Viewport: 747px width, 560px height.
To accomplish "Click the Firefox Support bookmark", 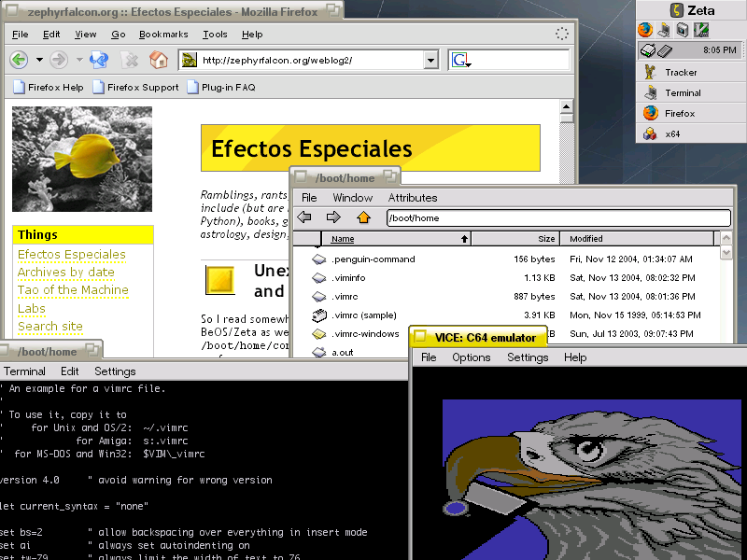I will pos(142,88).
